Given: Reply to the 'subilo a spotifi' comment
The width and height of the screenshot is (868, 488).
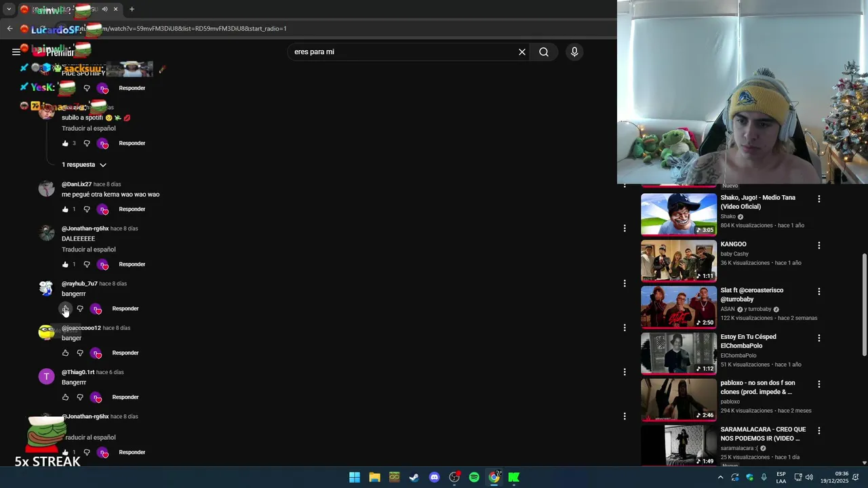Looking at the screenshot, I should click(132, 143).
